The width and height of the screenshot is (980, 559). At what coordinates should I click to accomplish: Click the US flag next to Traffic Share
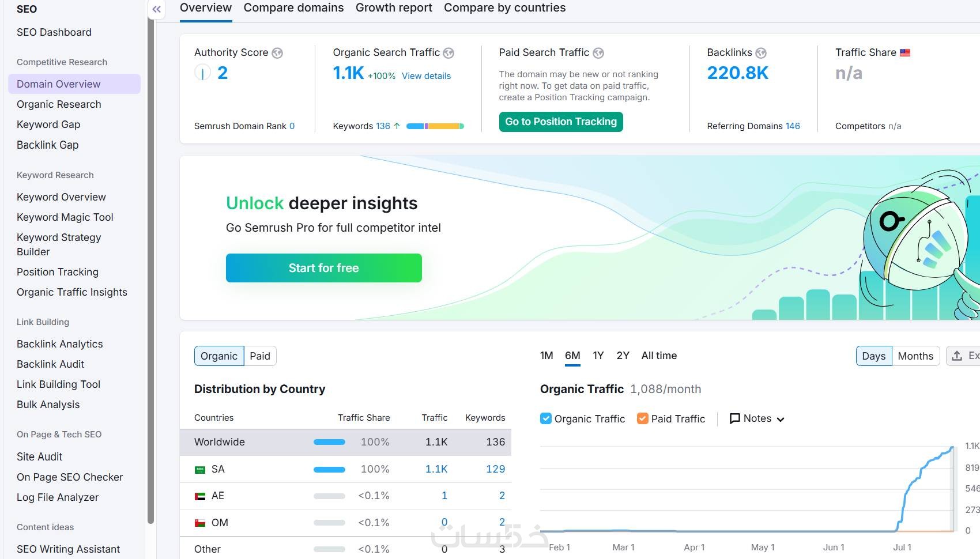click(905, 52)
